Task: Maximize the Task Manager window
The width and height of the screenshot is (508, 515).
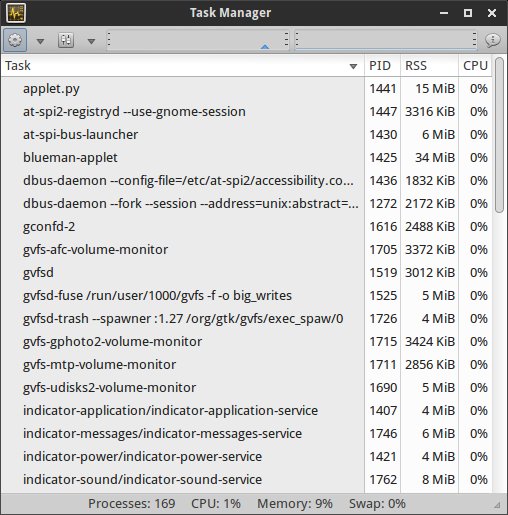Action: 468,13
